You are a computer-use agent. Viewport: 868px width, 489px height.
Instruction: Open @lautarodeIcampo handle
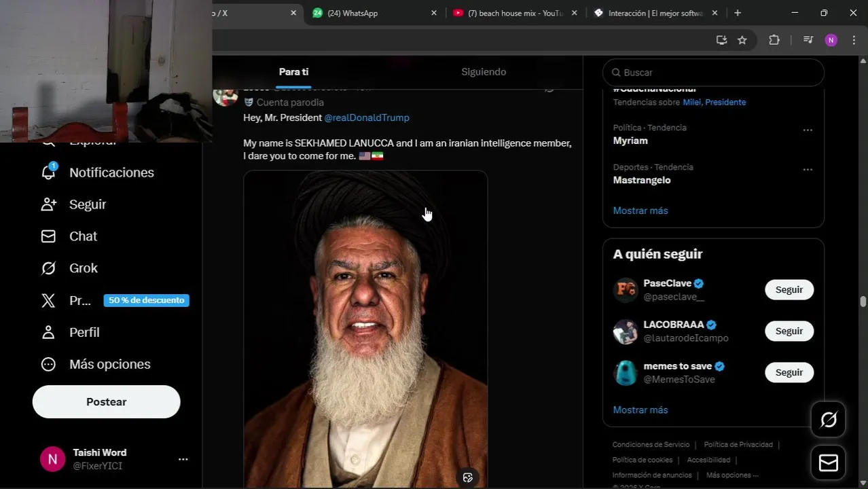pos(686,338)
